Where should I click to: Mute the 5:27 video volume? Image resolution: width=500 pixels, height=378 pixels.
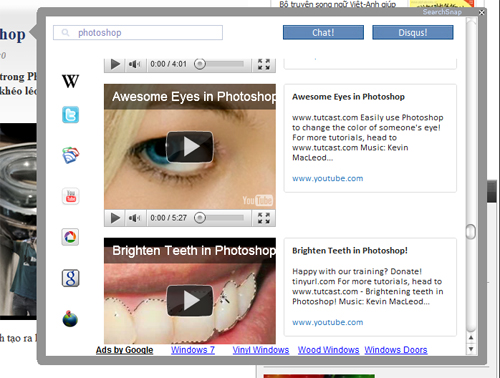tap(135, 218)
